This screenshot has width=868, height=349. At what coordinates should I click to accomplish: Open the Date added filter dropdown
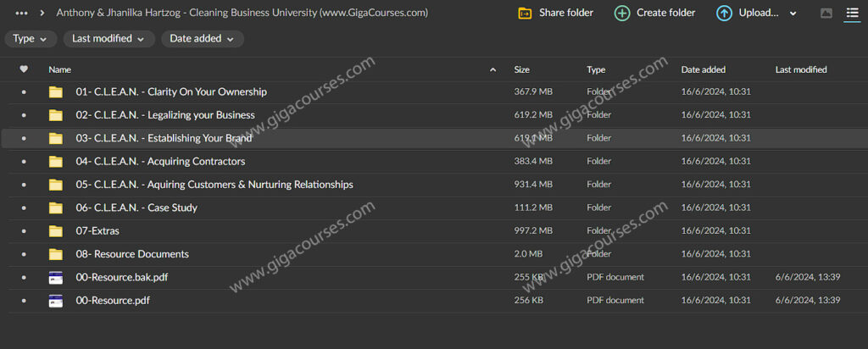pyautogui.click(x=201, y=39)
